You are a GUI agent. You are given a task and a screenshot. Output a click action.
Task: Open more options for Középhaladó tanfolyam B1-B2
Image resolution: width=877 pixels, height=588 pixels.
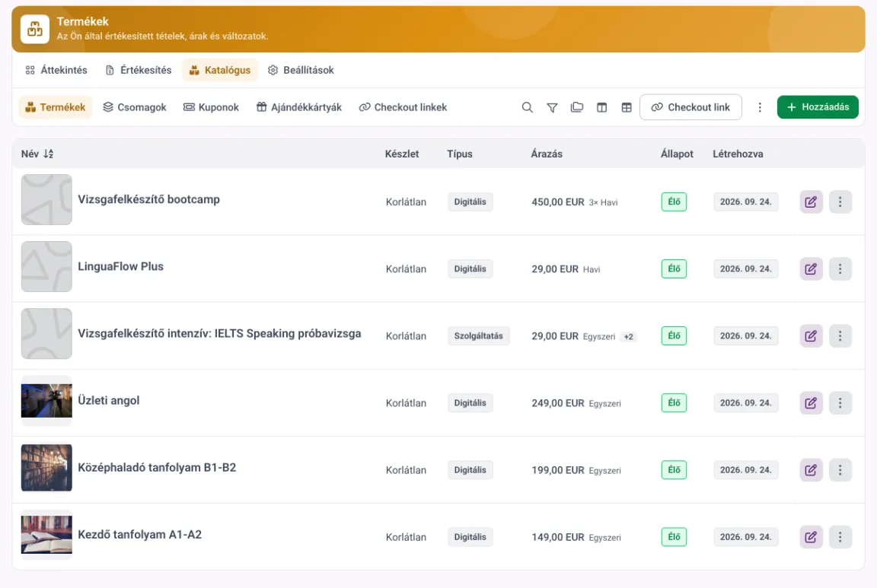click(840, 470)
